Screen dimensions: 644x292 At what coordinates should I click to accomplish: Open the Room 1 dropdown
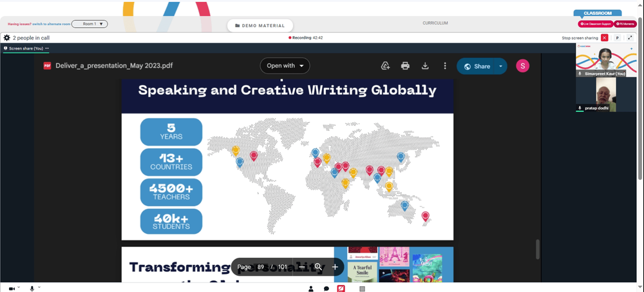point(90,24)
